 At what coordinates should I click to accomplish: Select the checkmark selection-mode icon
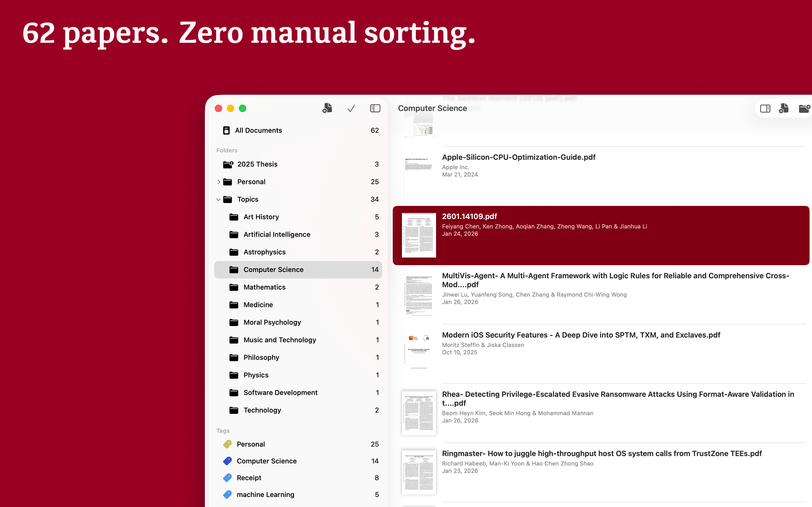point(350,108)
